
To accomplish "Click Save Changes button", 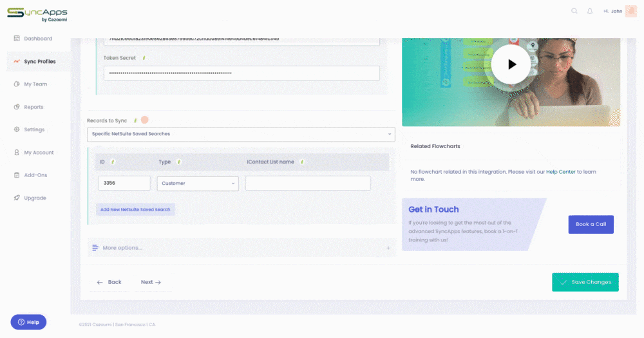I will click(x=585, y=282).
